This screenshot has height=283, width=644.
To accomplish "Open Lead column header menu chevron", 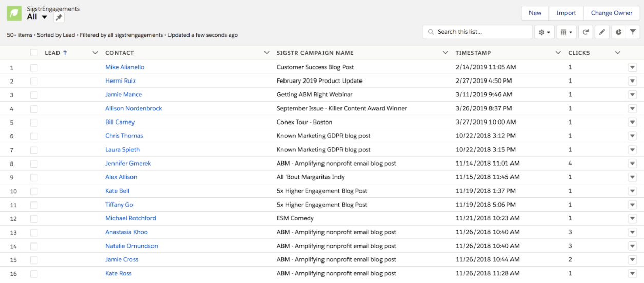I will point(95,53).
